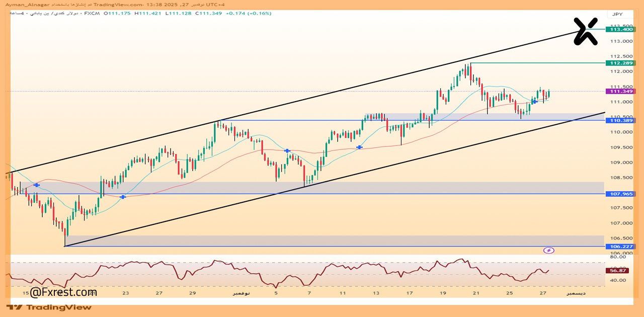Click the X logo in the top-right corner
The width and height of the screenshot is (644, 317).
click(584, 30)
